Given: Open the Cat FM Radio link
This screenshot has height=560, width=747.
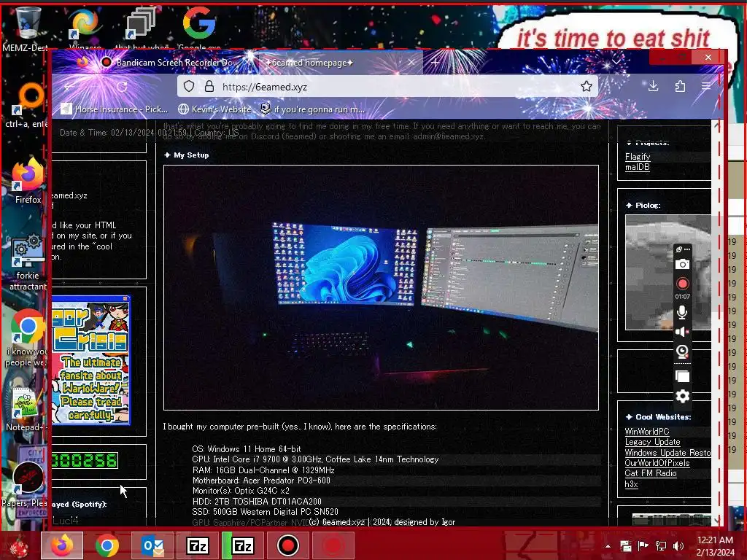Looking at the screenshot, I should click(650, 473).
